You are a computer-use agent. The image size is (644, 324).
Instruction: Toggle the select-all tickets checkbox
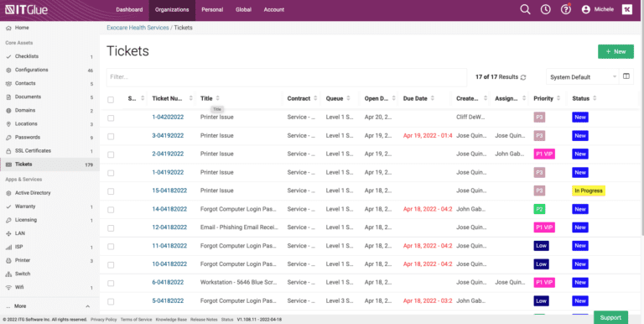tap(111, 100)
